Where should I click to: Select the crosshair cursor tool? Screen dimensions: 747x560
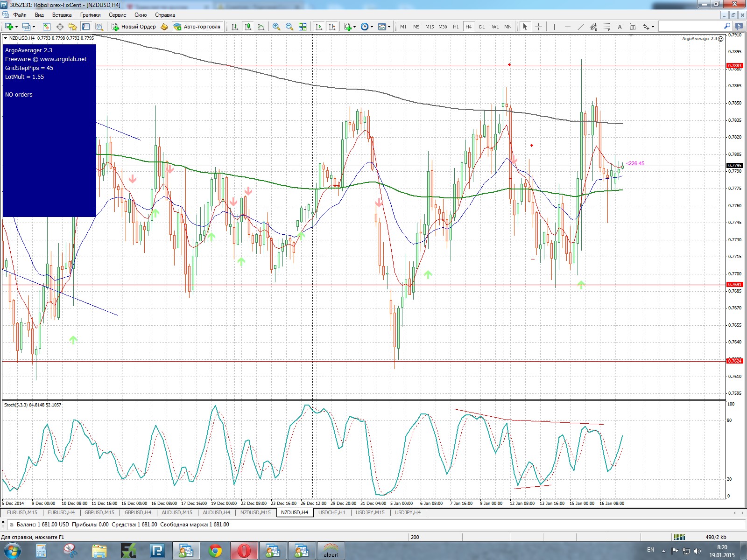click(x=538, y=27)
